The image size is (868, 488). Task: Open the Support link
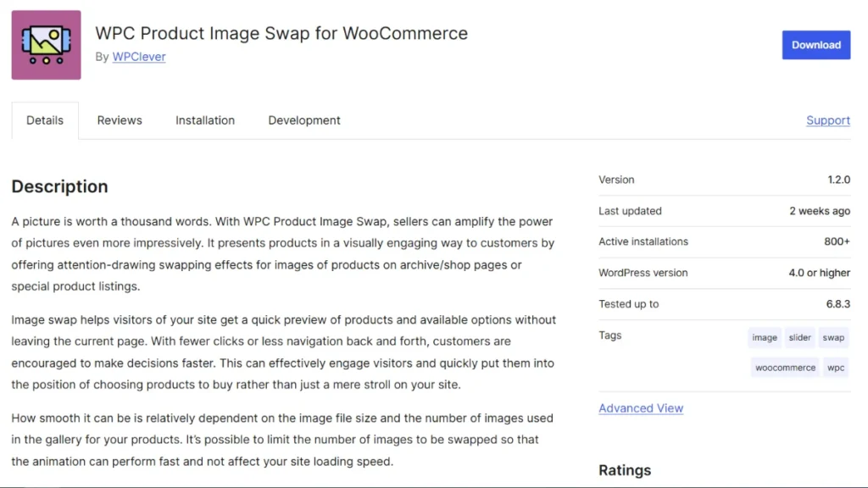[827, 120]
